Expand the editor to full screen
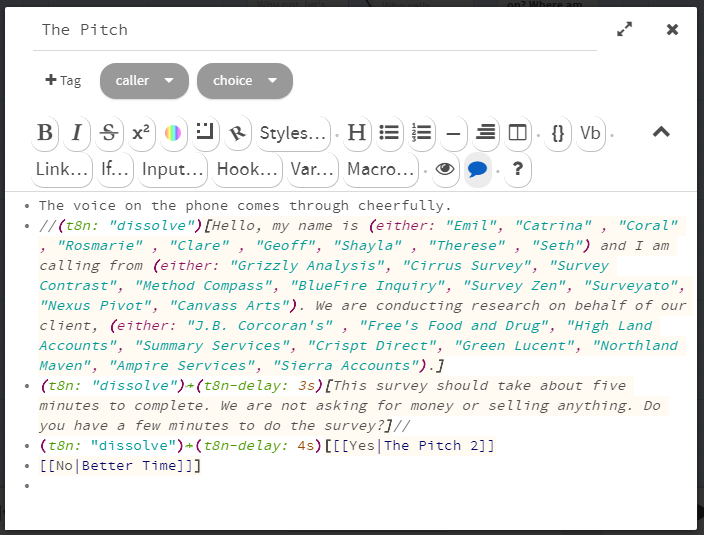 click(x=624, y=30)
